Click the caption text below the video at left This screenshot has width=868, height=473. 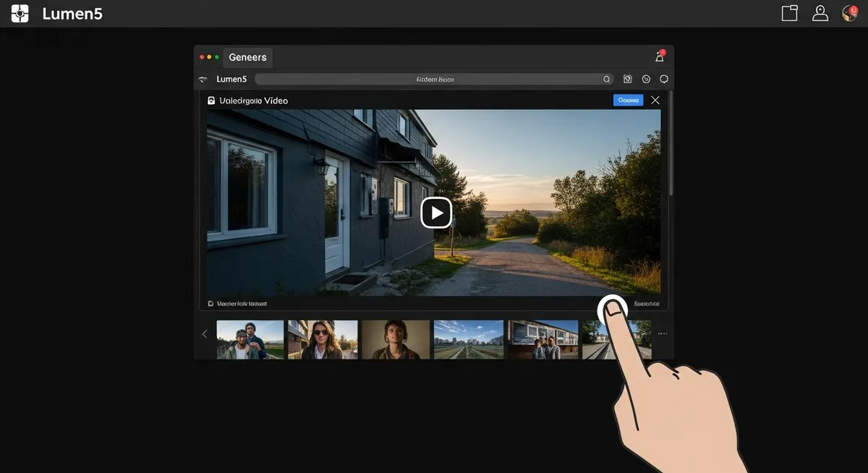pyautogui.click(x=242, y=304)
